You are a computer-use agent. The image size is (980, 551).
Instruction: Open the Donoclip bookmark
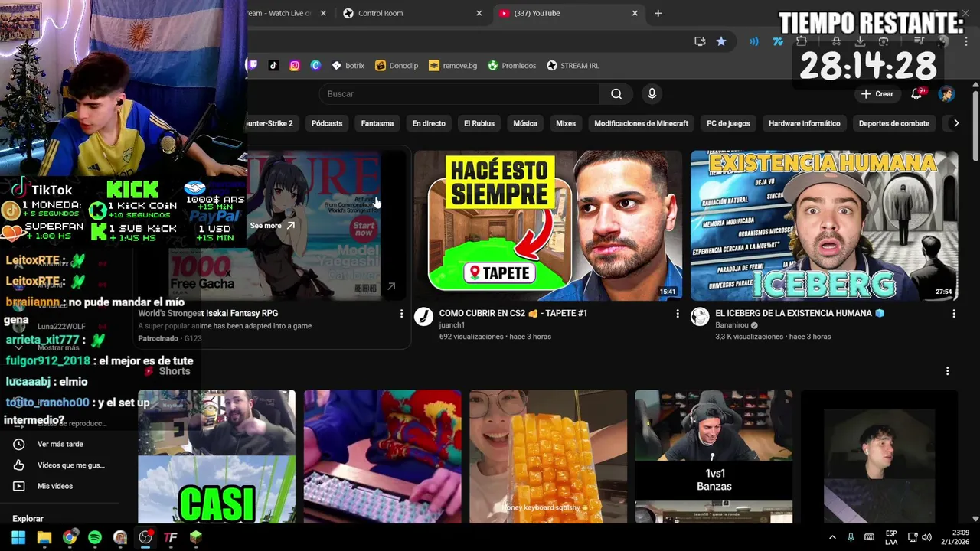tap(397, 65)
